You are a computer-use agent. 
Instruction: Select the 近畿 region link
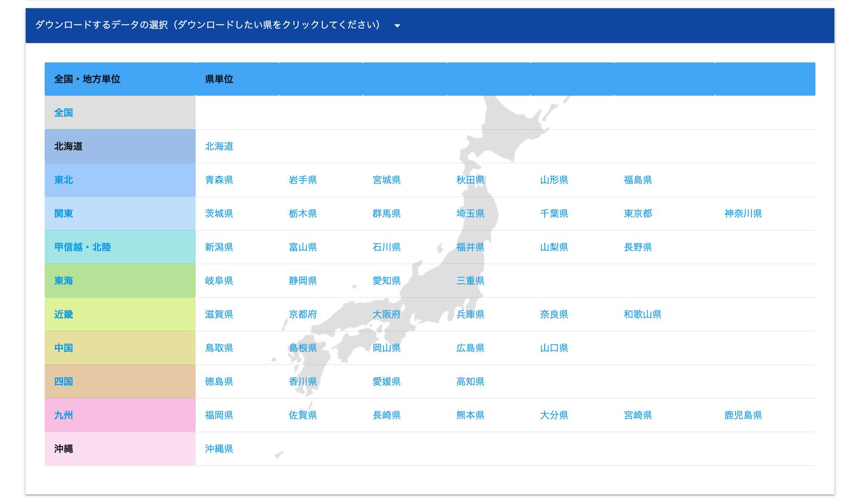63,315
